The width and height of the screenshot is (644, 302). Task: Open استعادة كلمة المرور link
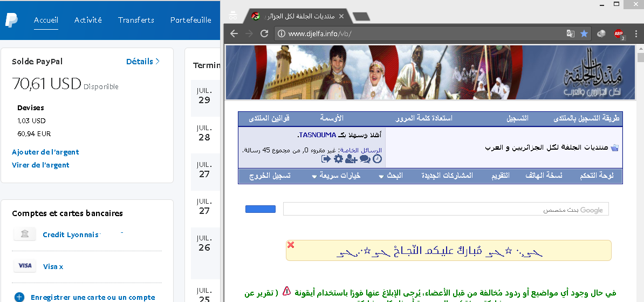424,118
